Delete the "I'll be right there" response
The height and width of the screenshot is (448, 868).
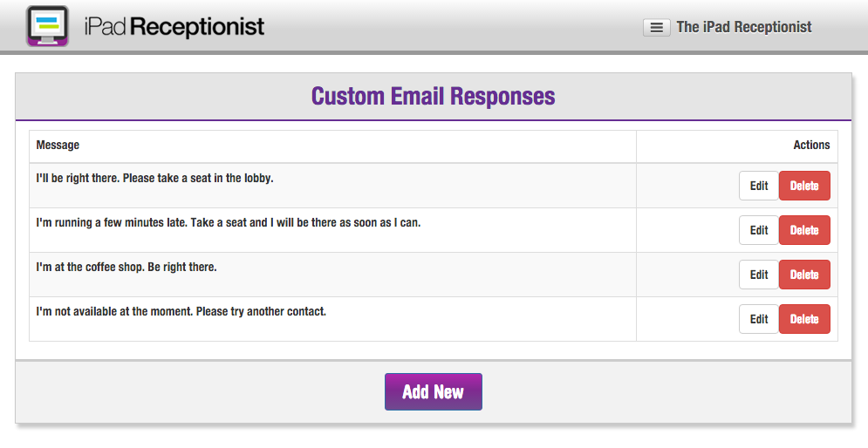pos(804,186)
